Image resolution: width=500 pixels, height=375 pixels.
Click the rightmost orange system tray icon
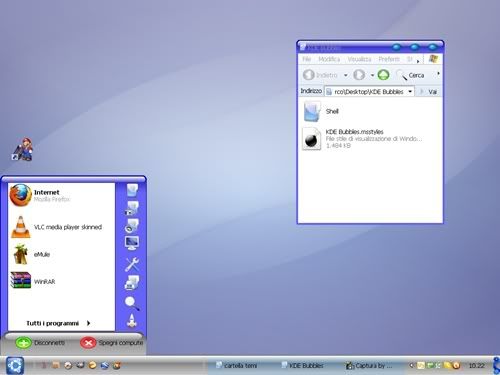click(x=456, y=366)
